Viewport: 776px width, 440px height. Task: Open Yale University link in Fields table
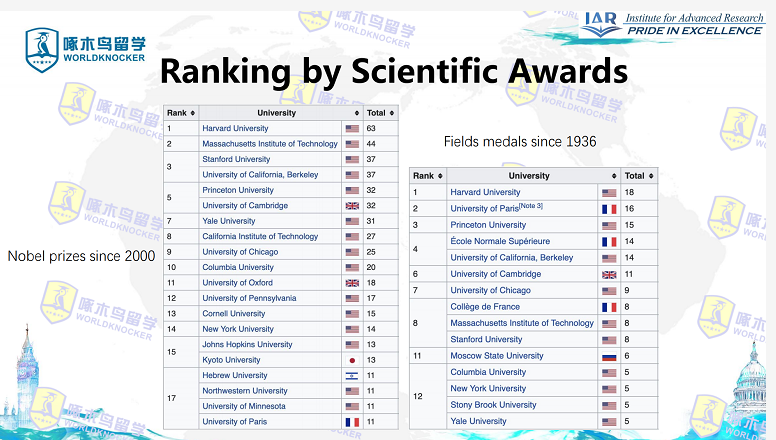point(478,421)
